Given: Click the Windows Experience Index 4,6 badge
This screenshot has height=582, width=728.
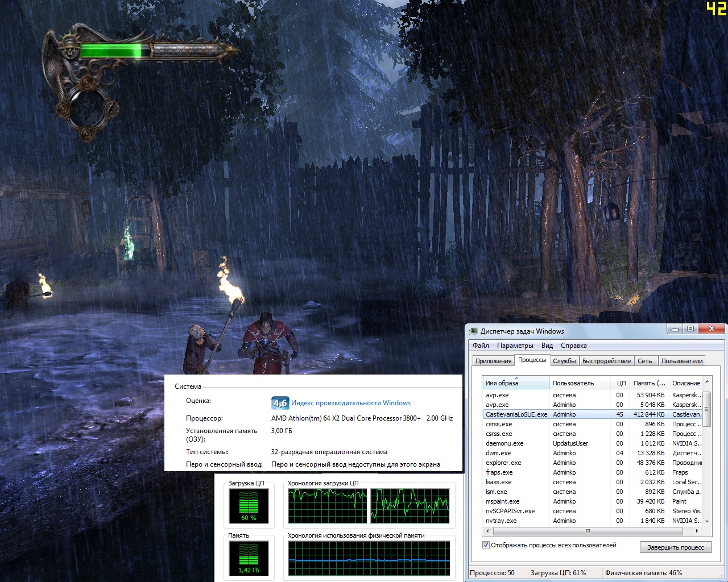Looking at the screenshot, I should (280, 403).
